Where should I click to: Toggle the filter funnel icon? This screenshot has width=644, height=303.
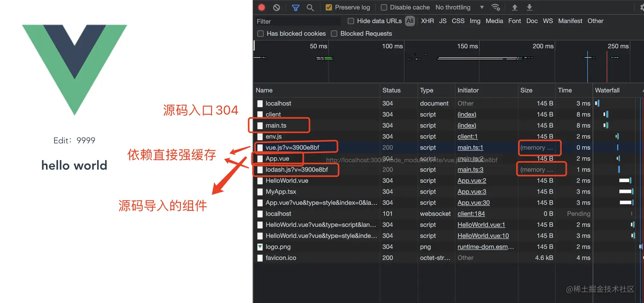(x=296, y=7)
